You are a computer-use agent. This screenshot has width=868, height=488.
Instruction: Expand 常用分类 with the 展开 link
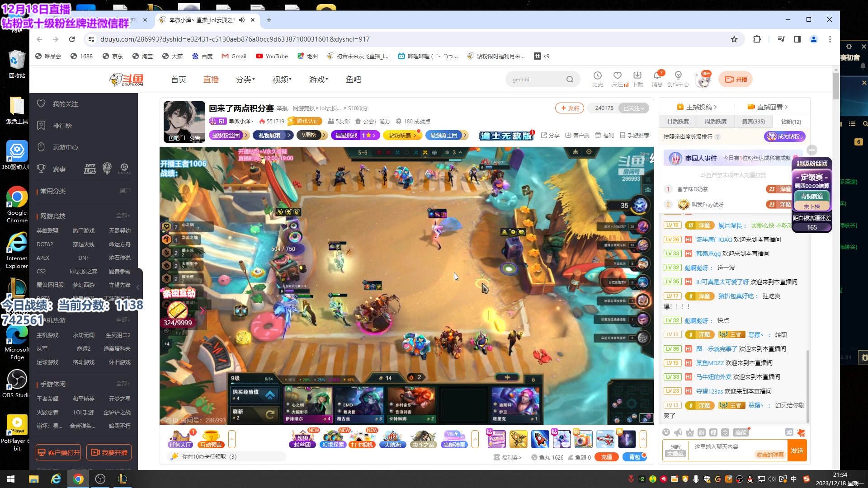pos(125,191)
